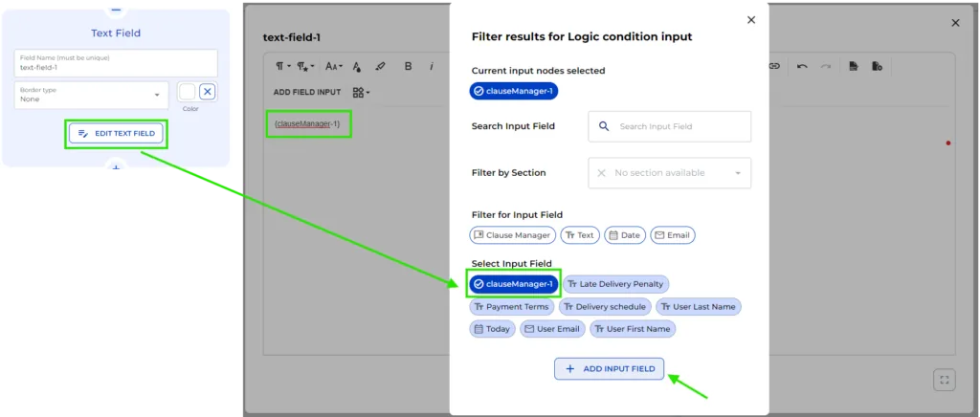Click the text-field-1 editor title
This screenshot has height=417, width=980.
292,37
